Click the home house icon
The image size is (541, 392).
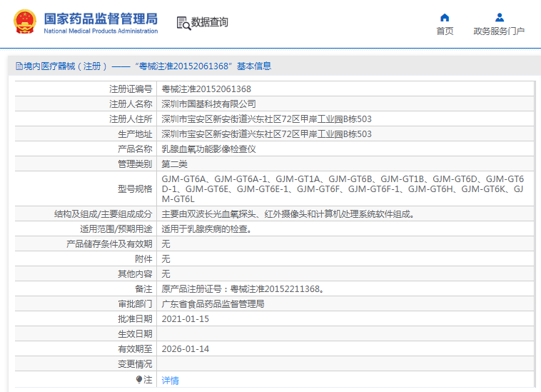click(x=445, y=17)
